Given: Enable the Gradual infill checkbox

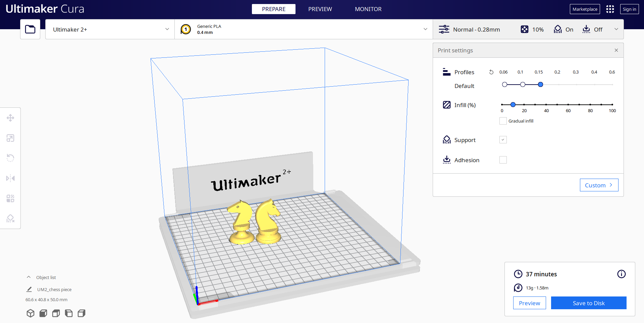Looking at the screenshot, I should click(503, 121).
